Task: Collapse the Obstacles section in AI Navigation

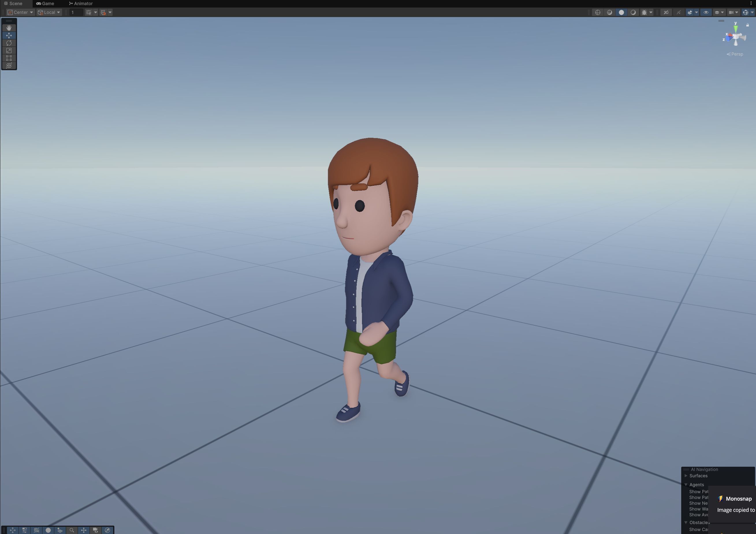Action: (686, 522)
